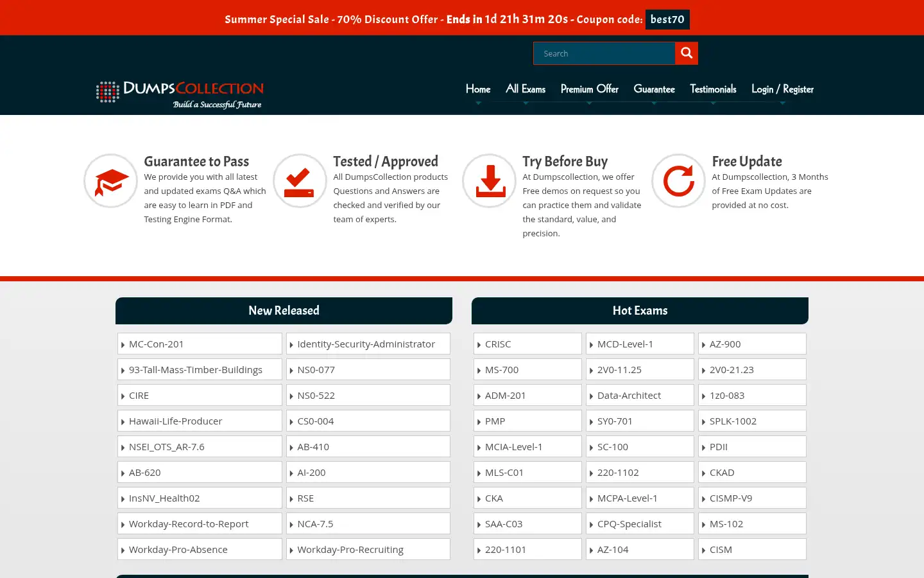Open the Testimonials menu
924x578 pixels.
point(713,89)
